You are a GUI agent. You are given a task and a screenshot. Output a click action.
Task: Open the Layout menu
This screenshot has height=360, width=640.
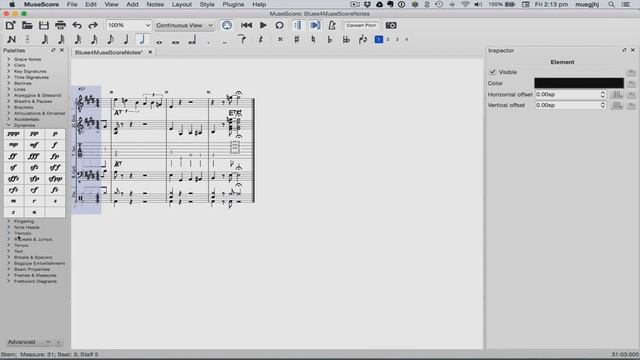(182, 4)
